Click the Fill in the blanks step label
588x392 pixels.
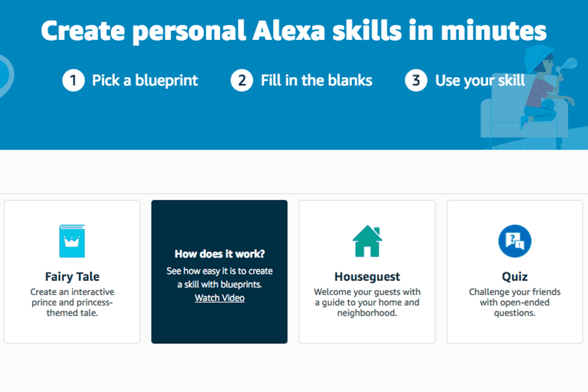point(317,80)
